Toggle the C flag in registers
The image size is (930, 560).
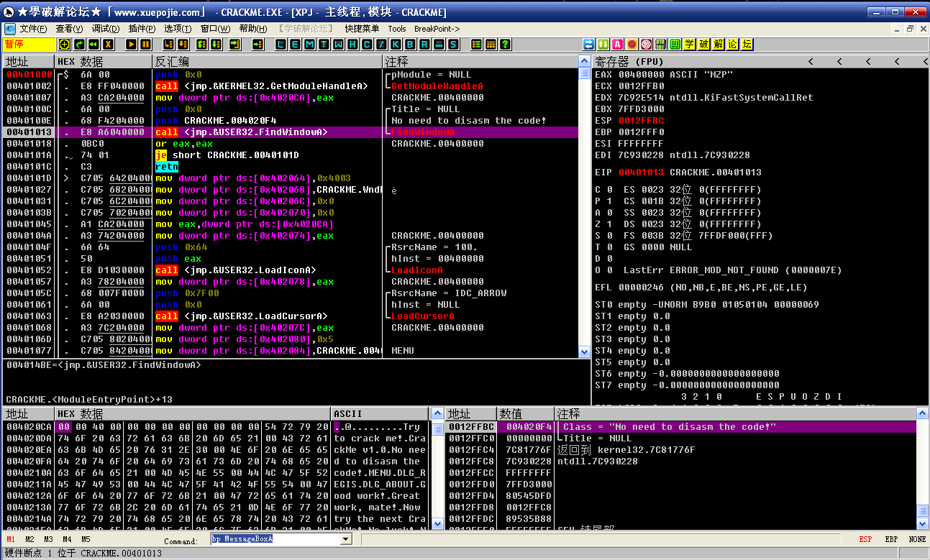point(609,190)
